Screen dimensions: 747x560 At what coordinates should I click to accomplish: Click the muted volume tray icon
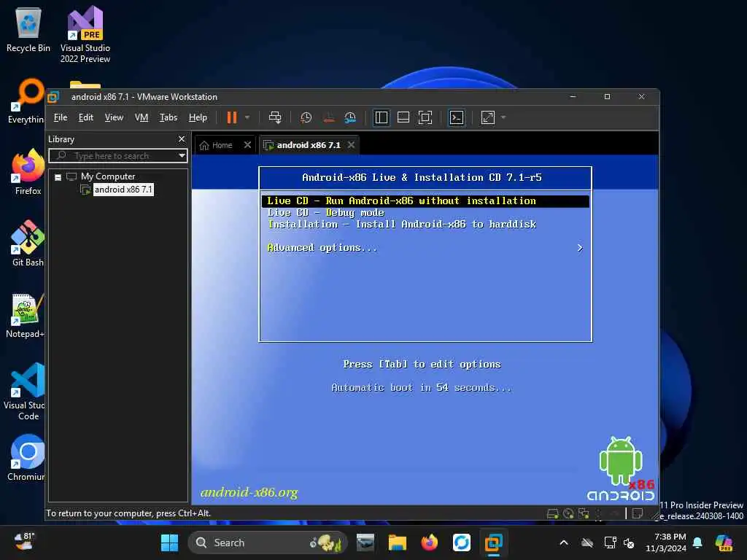point(629,542)
